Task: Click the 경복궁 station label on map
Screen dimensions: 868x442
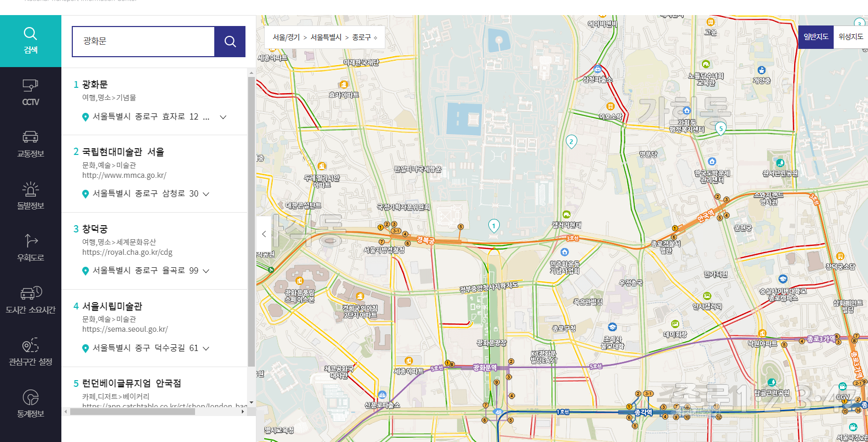Action: (425, 240)
